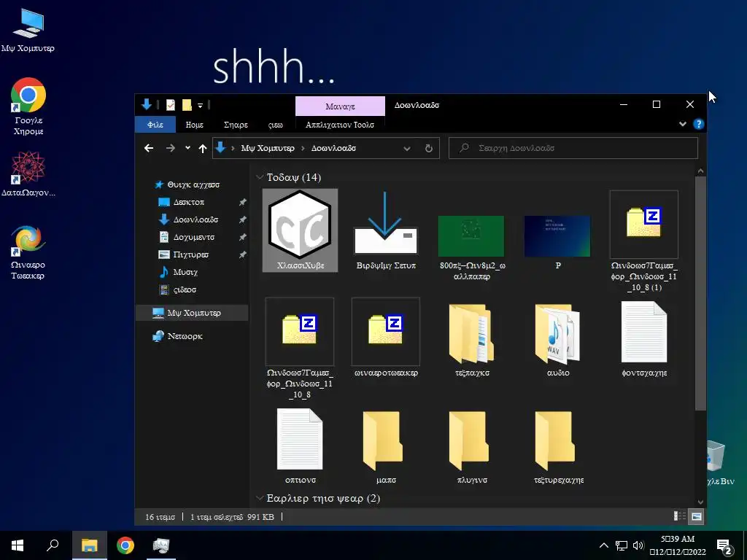
Task: Select the 800πξ-Ωιν8μ2 green wallpaper thumbnail
Action: [472, 236]
